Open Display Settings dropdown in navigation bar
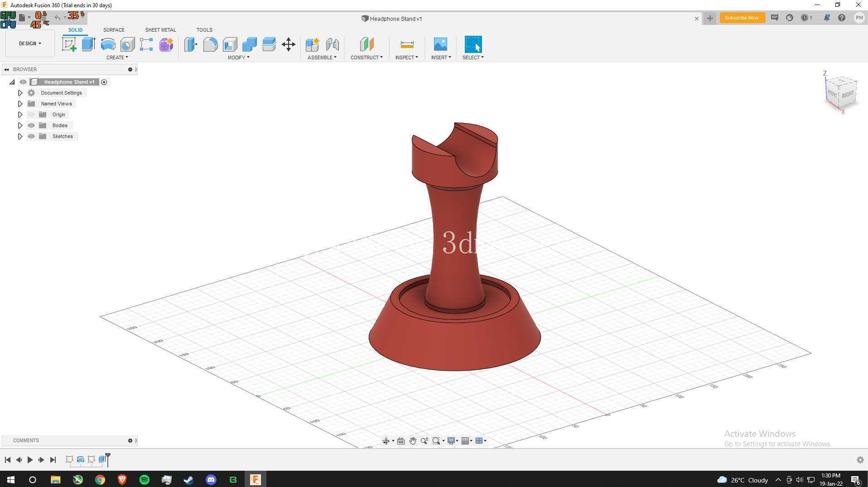 [x=453, y=441]
